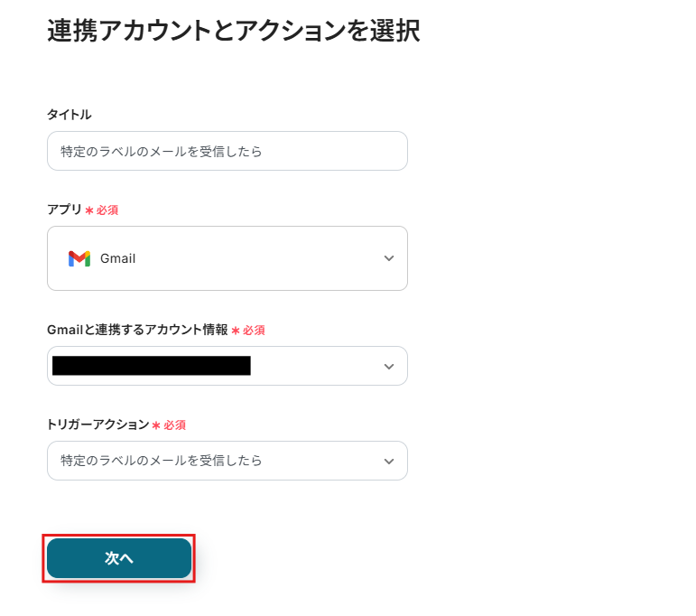Click the redacted account value

(x=151, y=366)
